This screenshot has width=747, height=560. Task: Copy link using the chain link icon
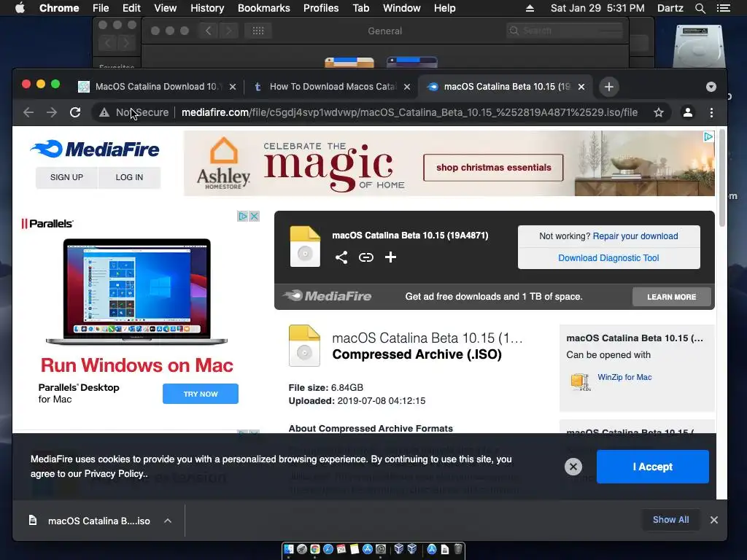click(366, 257)
